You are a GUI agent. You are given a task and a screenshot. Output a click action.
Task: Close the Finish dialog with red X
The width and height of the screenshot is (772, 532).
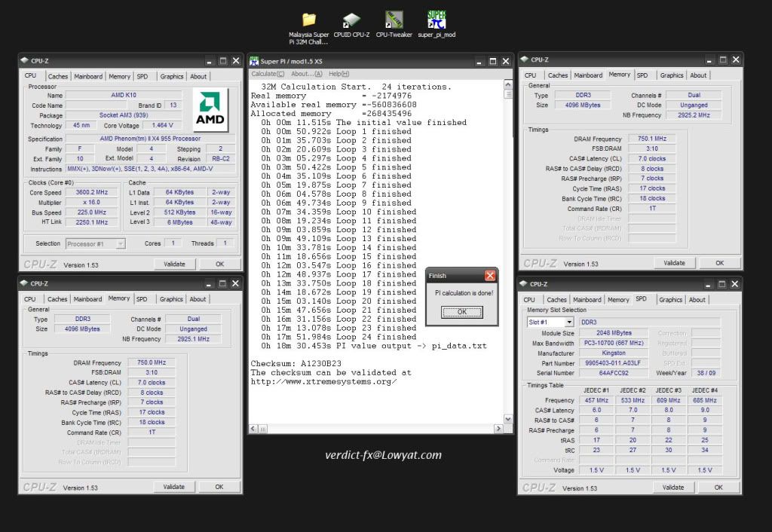(x=490, y=276)
